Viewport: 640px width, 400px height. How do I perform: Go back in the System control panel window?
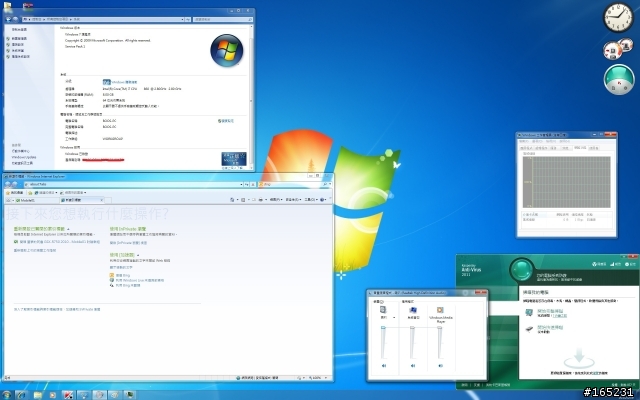[x=8, y=19]
